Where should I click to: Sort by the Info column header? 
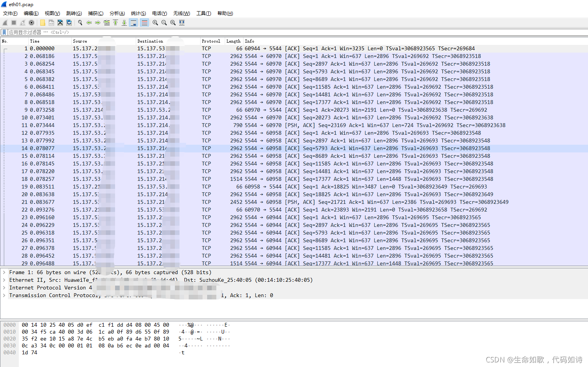416,41
